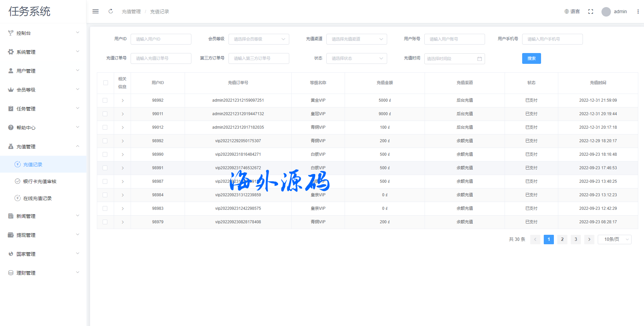Image resolution: width=644 pixels, height=326 pixels.
Task: Focus the 用户ID input field
Action: pos(161,39)
